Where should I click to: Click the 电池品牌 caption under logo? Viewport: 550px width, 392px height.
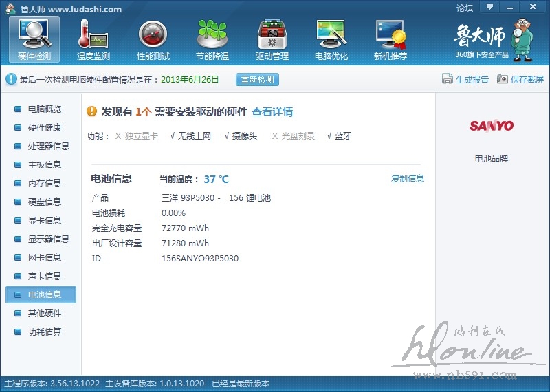point(492,159)
